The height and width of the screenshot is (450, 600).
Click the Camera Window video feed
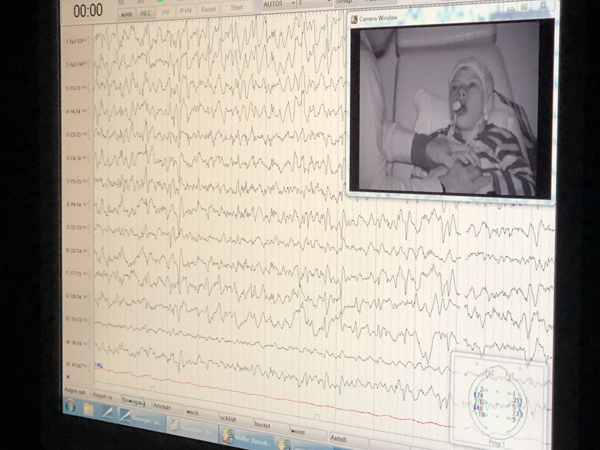pos(451,108)
